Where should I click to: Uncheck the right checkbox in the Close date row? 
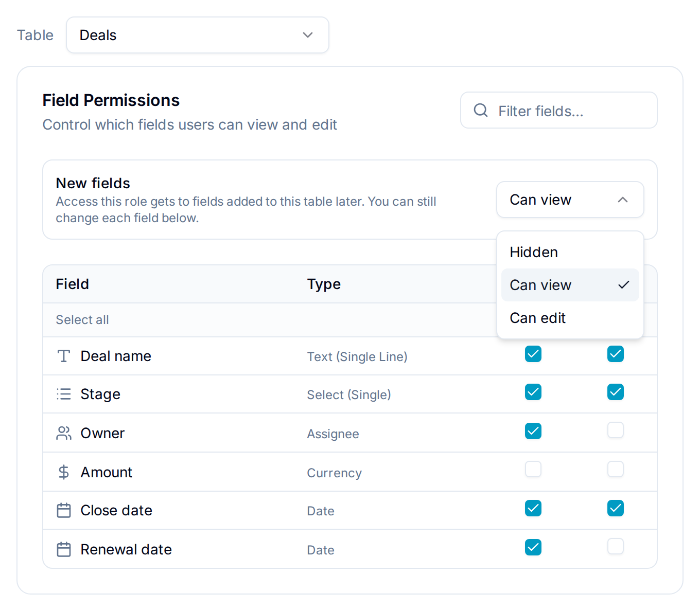[x=616, y=508]
